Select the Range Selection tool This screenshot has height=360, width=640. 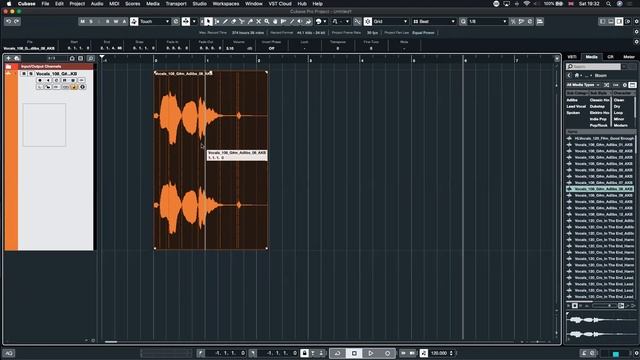[217, 21]
